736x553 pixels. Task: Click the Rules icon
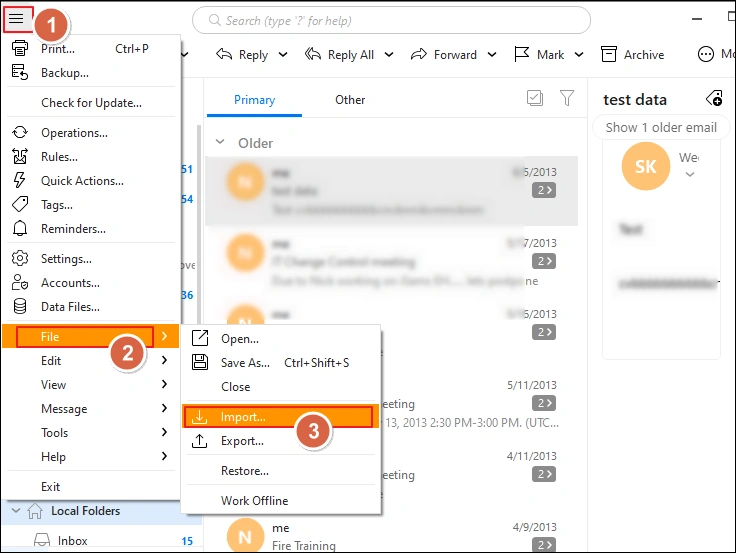coord(20,156)
